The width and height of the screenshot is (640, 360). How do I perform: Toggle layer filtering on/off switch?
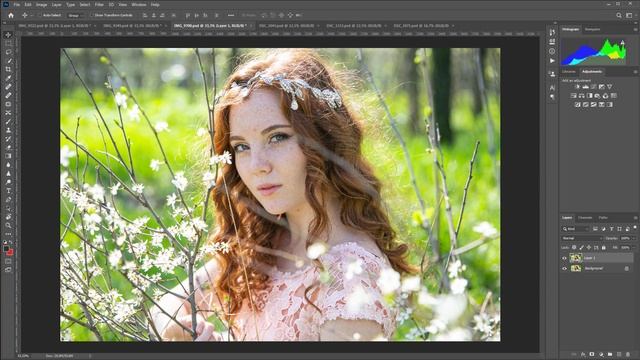click(635, 229)
